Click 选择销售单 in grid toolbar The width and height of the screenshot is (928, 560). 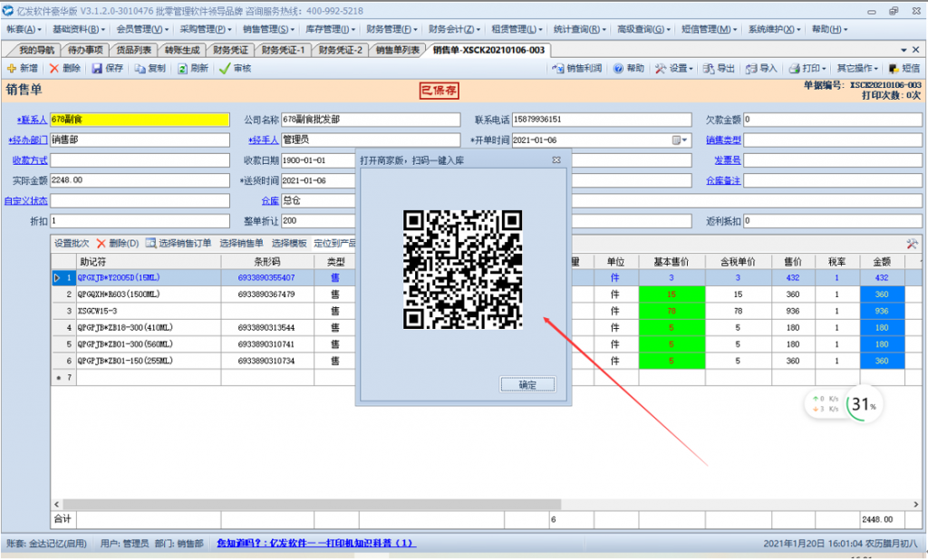coord(241,243)
